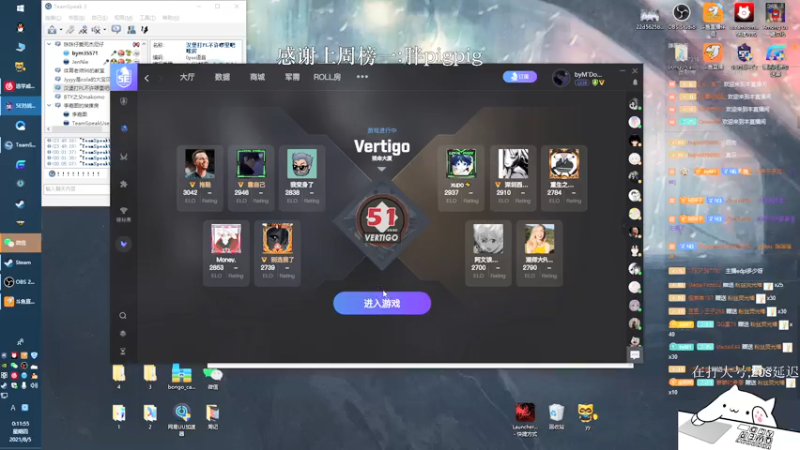Switch to the 军需 tab
The height and width of the screenshot is (450, 800).
click(x=292, y=77)
